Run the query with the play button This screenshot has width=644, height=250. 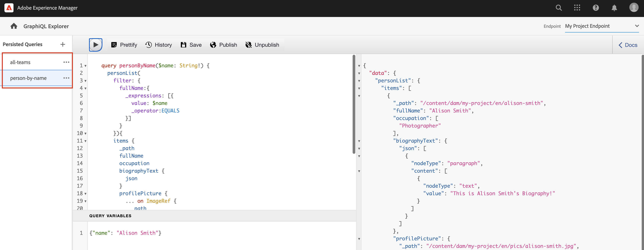[x=96, y=45]
